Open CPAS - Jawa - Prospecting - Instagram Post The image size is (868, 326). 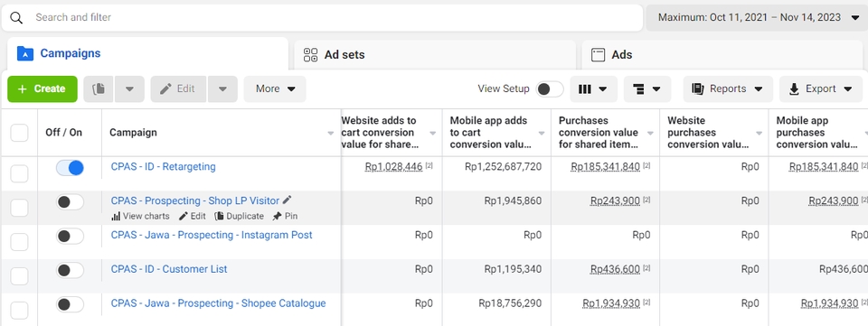212,235
